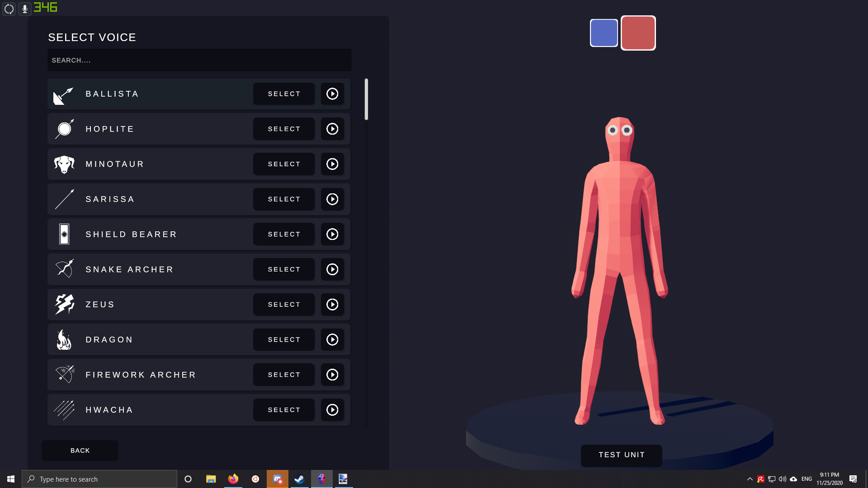Click the voice search field
This screenshot has height=488, width=868.
click(x=199, y=60)
